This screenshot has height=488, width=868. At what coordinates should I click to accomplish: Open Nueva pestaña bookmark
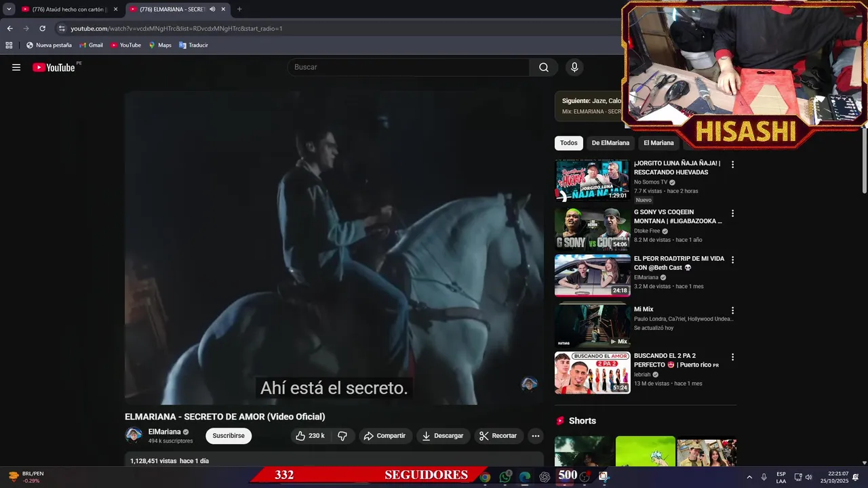tap(49, 45)
